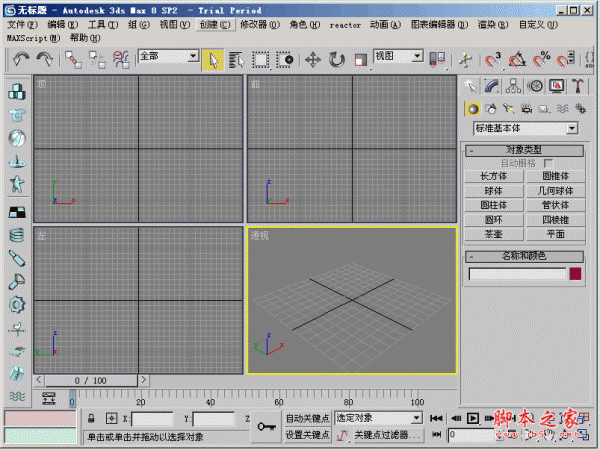Select the Geometry category sphere icon
This screenshot has width=600, height=450.
pos(473,109)
